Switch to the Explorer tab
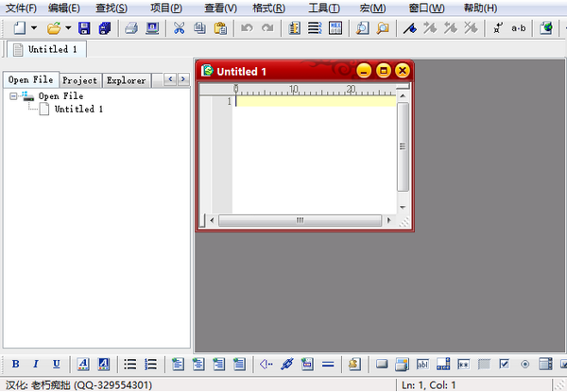This screenshot has width=567, height=392. click(126, 80)
